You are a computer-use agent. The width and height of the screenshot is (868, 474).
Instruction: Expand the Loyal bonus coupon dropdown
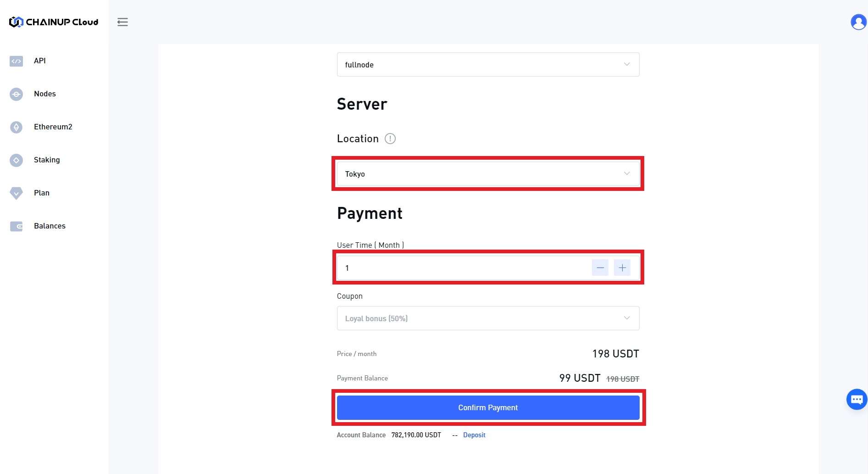(488, 318)
